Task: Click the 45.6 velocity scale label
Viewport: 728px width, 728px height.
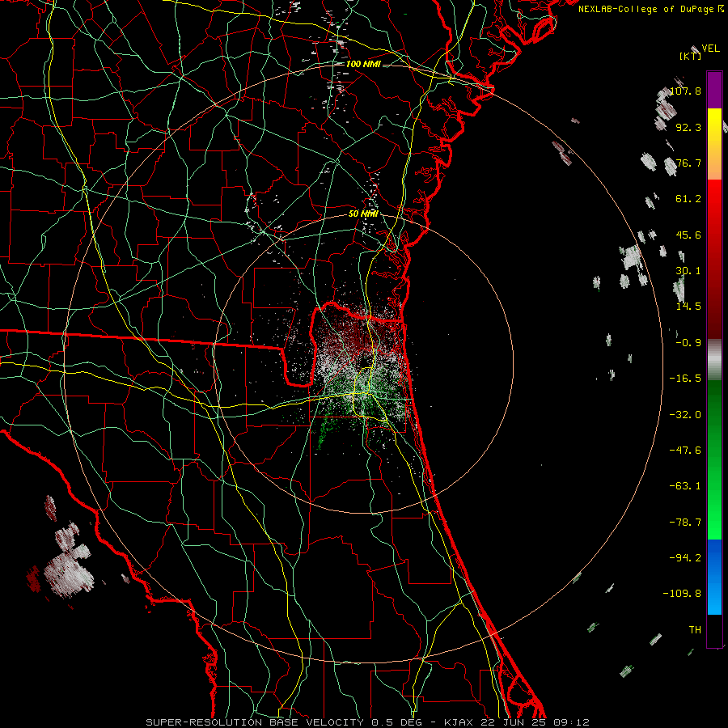Action: (x=688, y=235)
